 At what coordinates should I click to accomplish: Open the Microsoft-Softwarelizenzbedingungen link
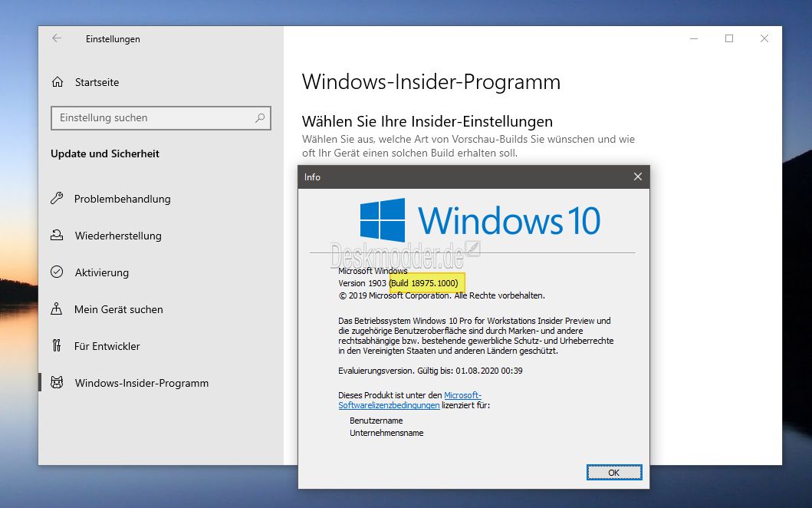409,400
